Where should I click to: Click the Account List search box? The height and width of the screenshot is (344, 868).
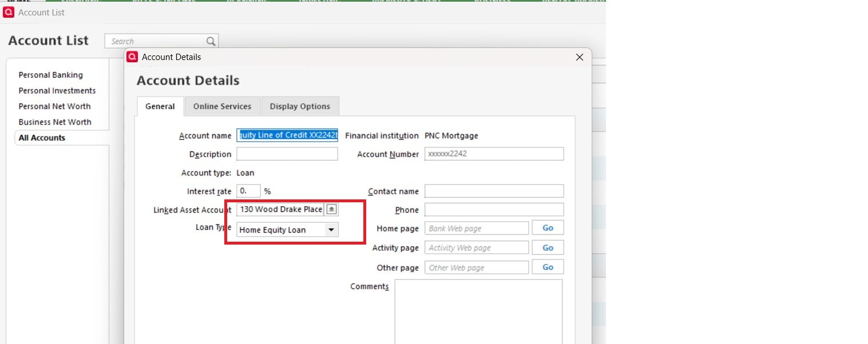161,41
